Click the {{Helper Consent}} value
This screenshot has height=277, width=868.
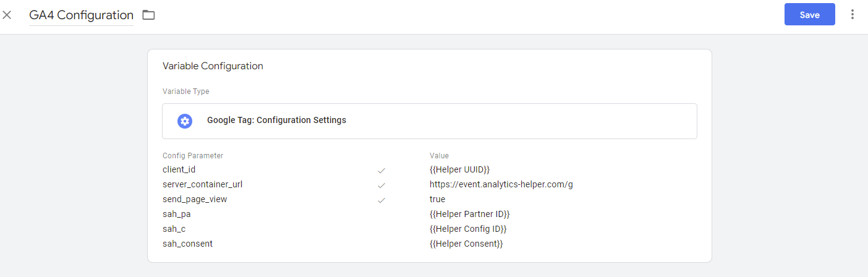(x=466, y=244)
